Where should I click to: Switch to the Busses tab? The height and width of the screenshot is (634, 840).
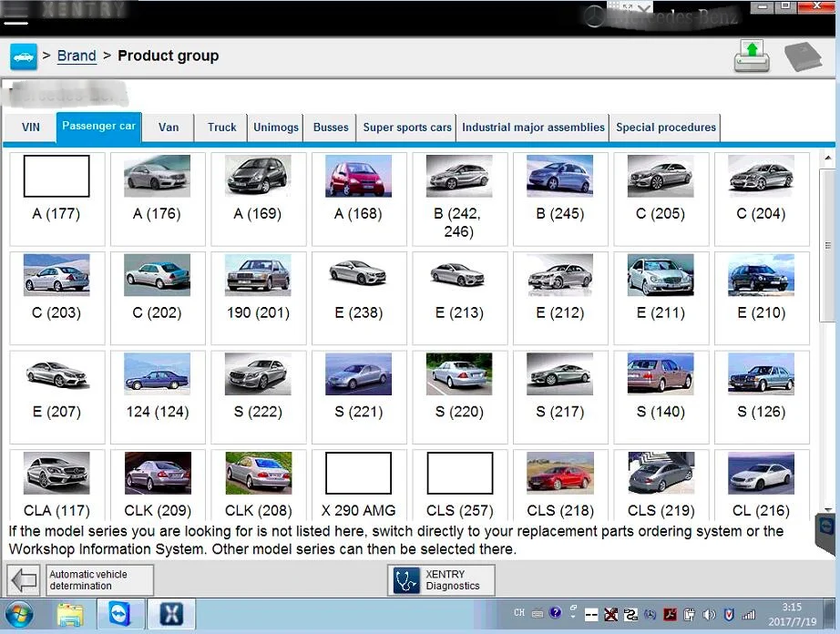pos(331,128)
